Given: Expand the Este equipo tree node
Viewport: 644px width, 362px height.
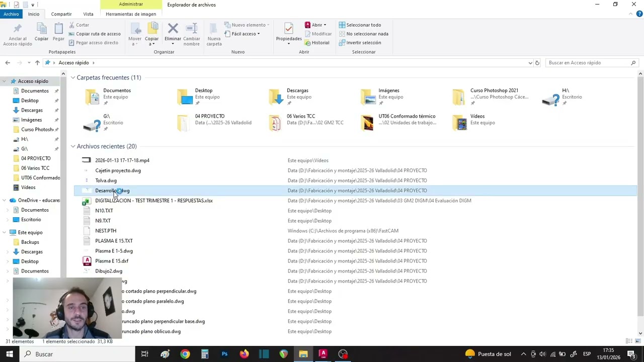Looking at the screenshot, I should [5, 232].
